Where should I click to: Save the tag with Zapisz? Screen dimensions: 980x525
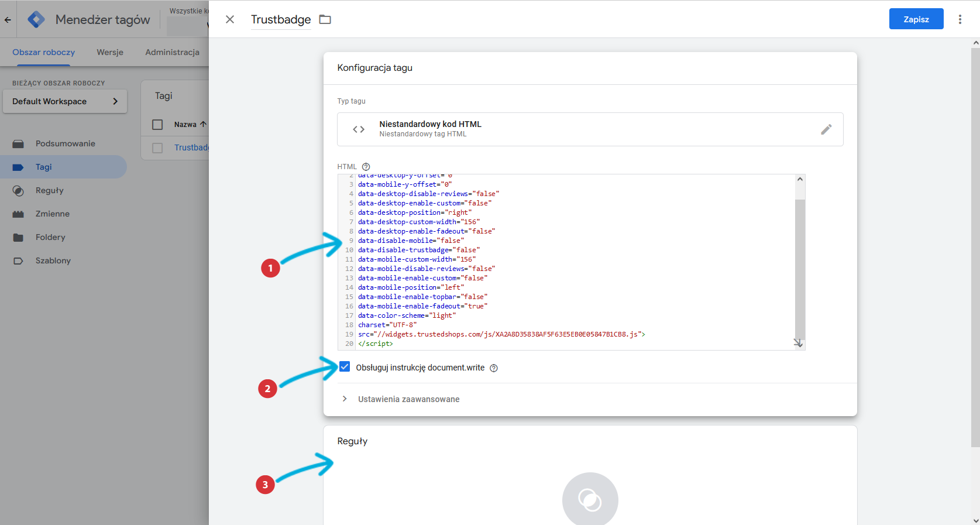point(916,19)
